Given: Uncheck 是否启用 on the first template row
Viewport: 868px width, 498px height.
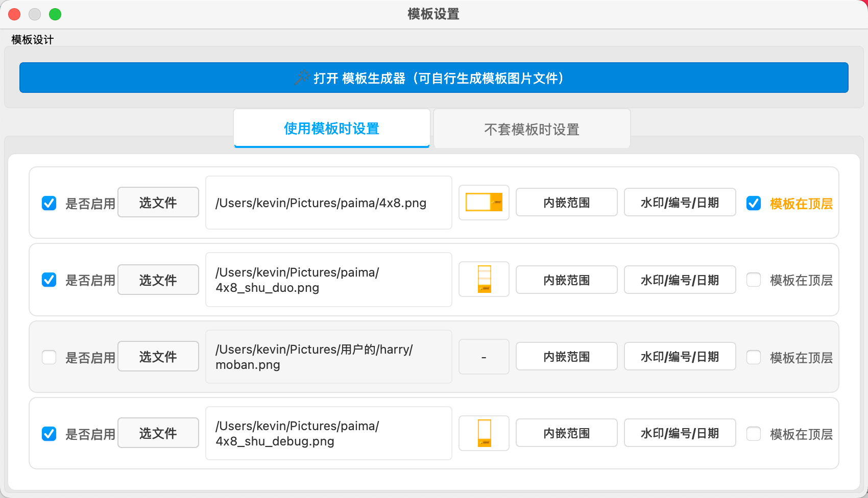Looking at the screenshot, I should pyautogui.click(x=49, y=203).
